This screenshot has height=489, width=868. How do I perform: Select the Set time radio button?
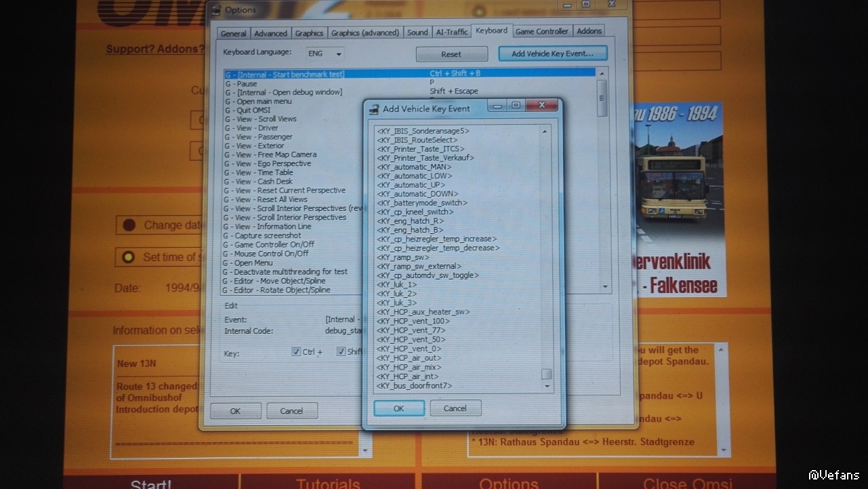pyautogui.click(x=128, y=257)
